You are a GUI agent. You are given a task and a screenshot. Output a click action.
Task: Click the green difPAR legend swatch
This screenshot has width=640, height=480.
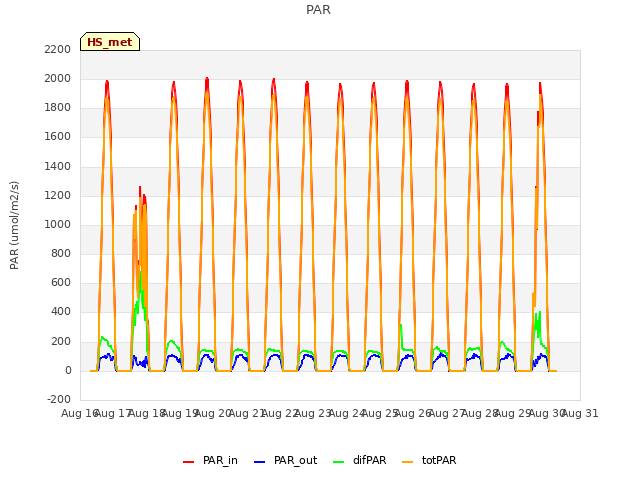(x=339, y=462)
